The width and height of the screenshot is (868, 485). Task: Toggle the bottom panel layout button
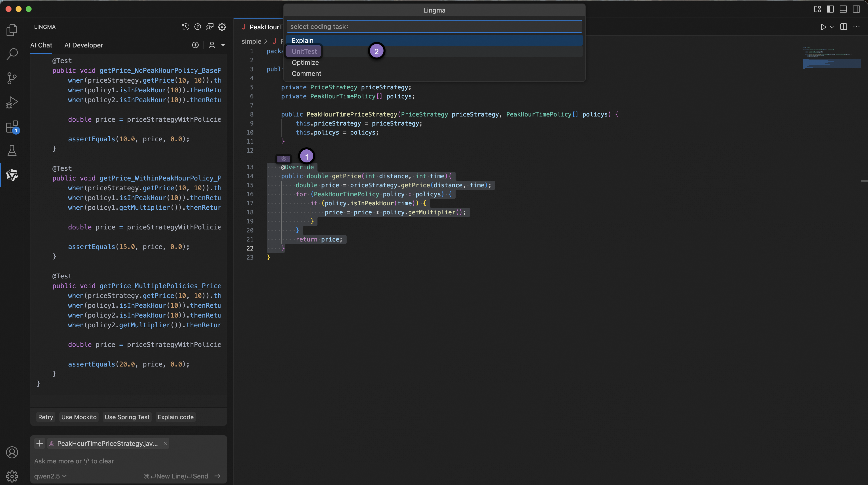(843, 9)
